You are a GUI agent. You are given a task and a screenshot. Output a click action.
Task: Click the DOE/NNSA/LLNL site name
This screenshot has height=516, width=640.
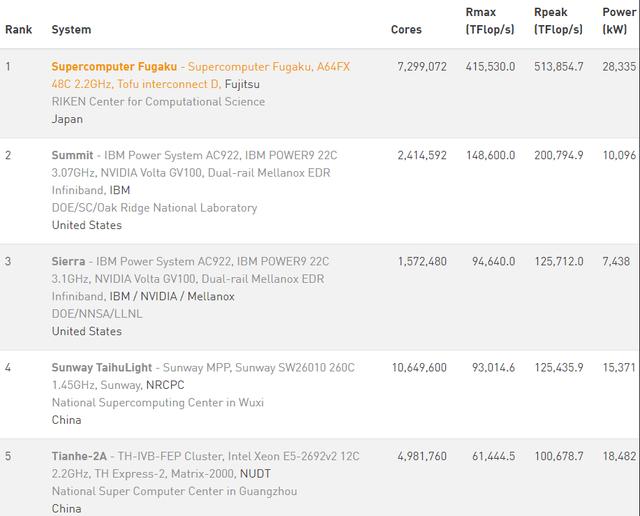(97, 314)
